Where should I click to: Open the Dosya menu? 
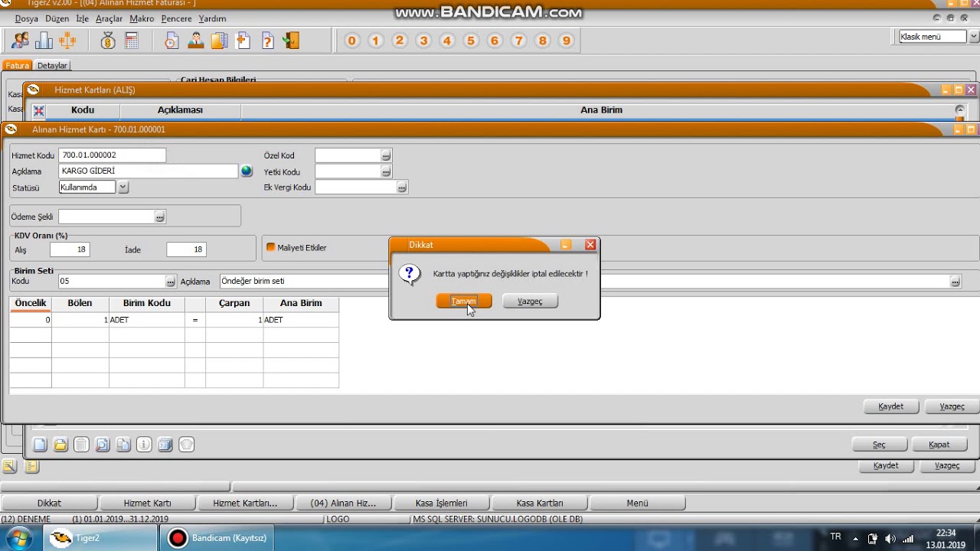point(27,18)
